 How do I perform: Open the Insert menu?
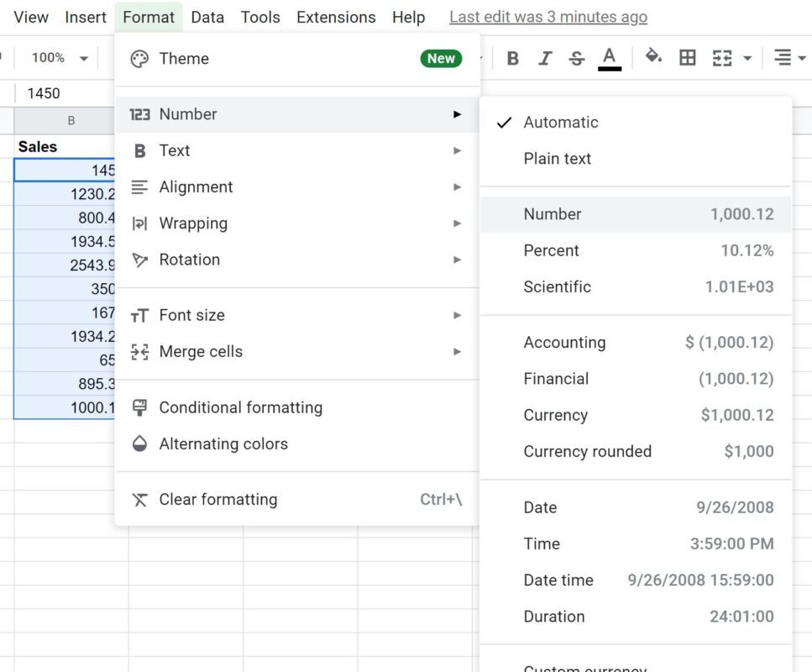(86, 17)
